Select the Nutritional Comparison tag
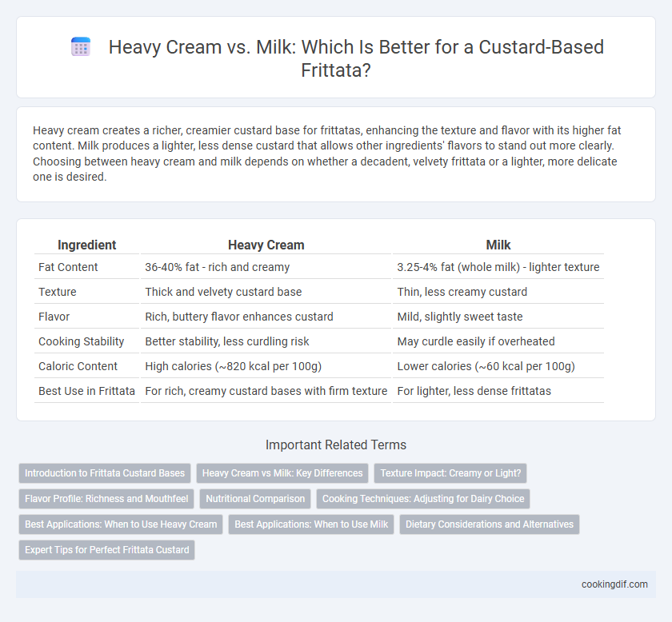The image size is (672, 622). tap(255, 499)
